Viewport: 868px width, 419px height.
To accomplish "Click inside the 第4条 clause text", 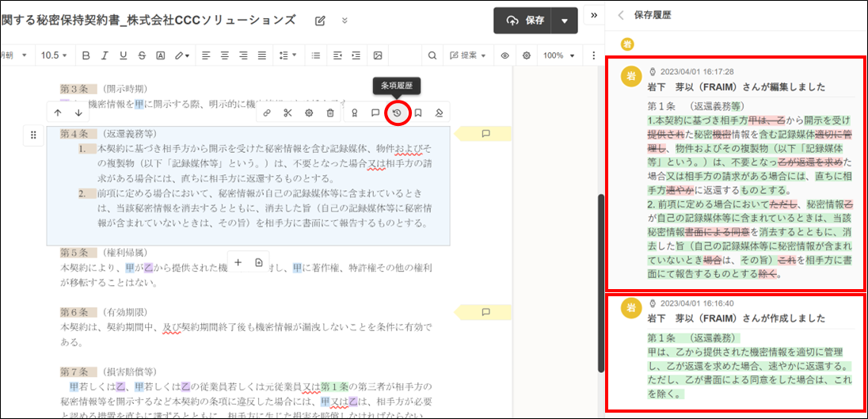I will pos(248,186).
